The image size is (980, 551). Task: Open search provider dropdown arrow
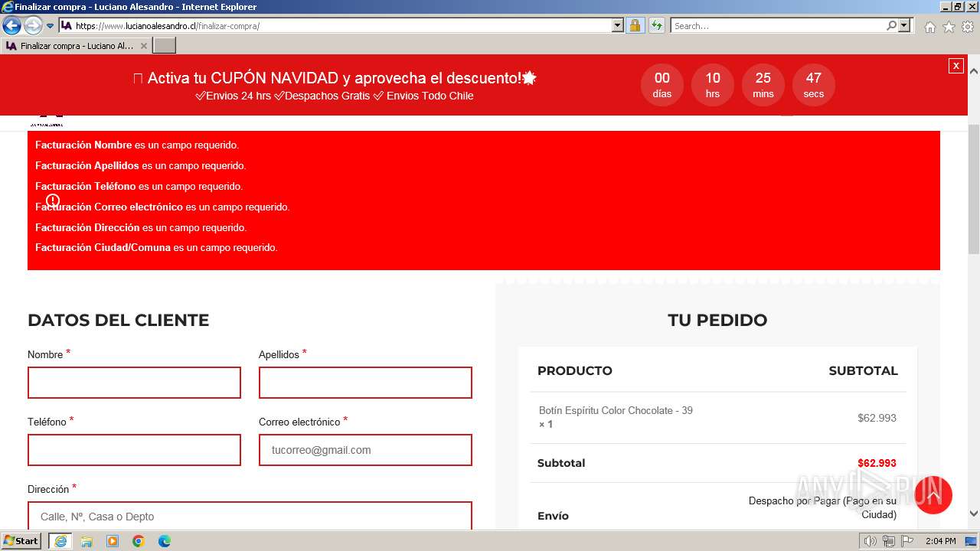(x=904, y=25)
